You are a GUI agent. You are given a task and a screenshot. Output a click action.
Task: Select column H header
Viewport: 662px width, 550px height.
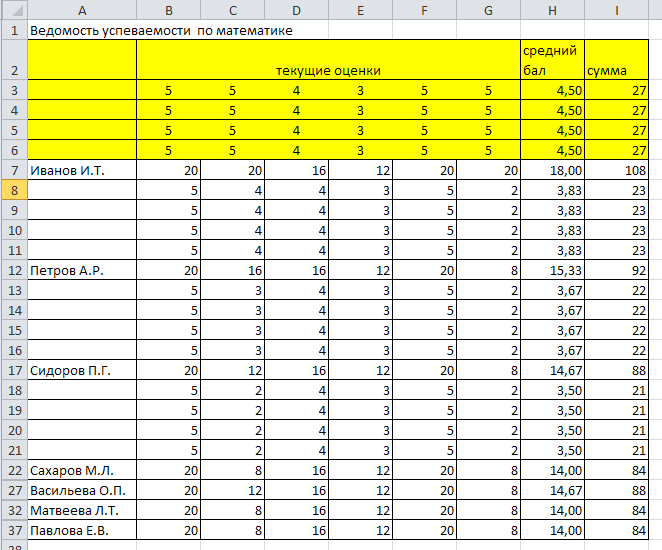tap(553, 10)
